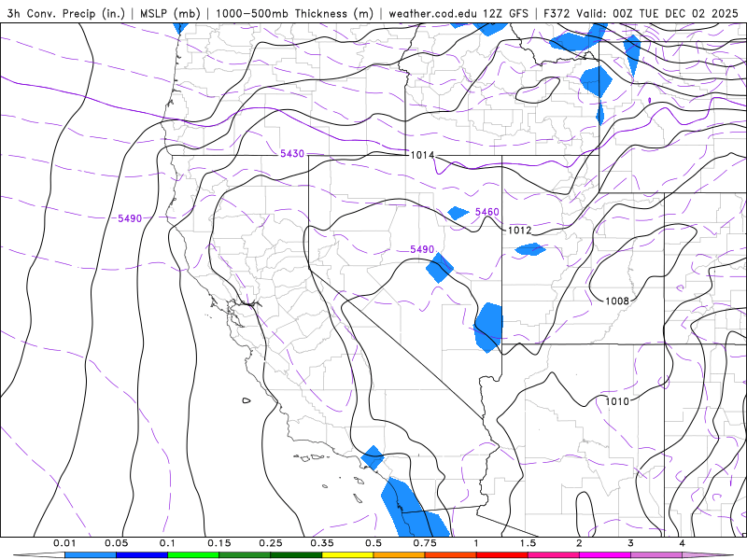The width and height of the screenshot is (747, 560).
Task: Click the 1014 isobar label
Action: point(422,155)
